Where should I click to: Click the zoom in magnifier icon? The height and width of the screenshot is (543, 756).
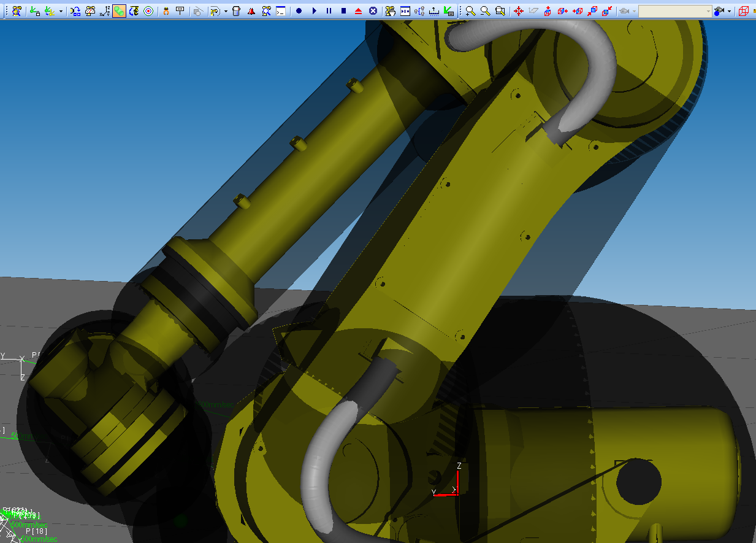point(470,11)
